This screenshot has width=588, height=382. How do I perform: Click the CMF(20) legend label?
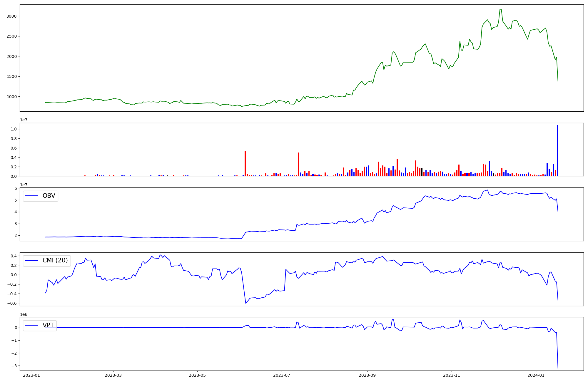coord(55,260)
